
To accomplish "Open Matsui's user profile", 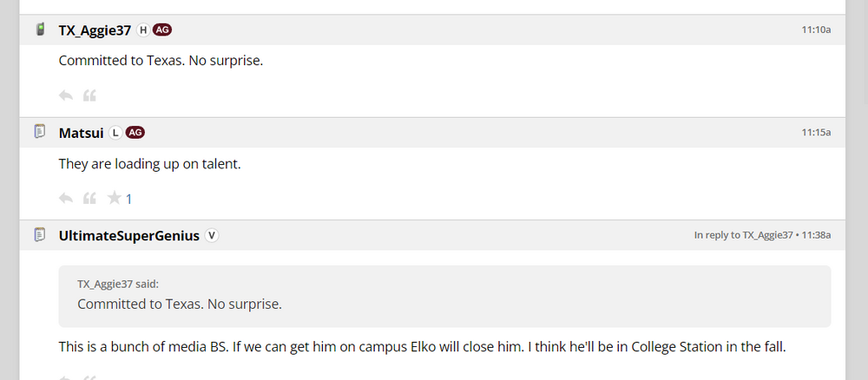I will (81, 133).
